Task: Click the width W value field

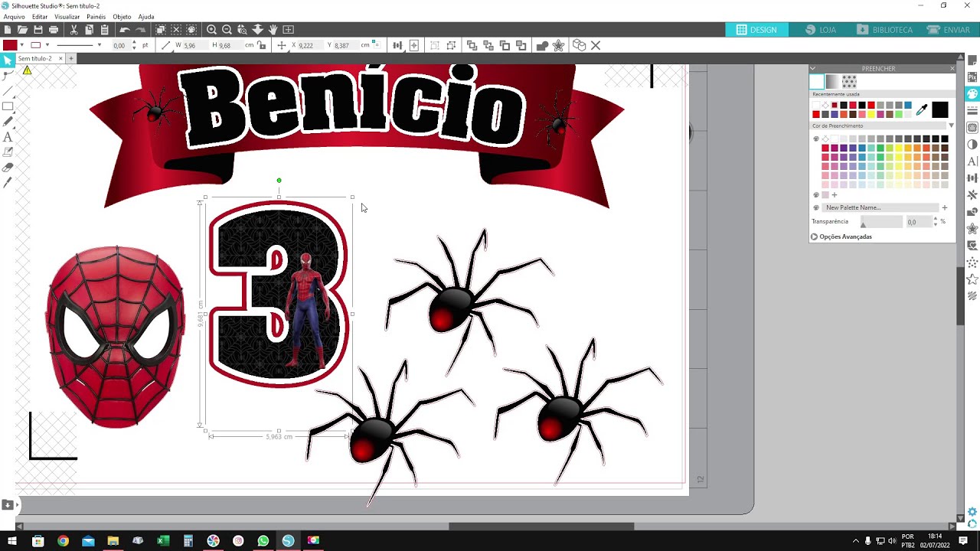Action: 194,46
